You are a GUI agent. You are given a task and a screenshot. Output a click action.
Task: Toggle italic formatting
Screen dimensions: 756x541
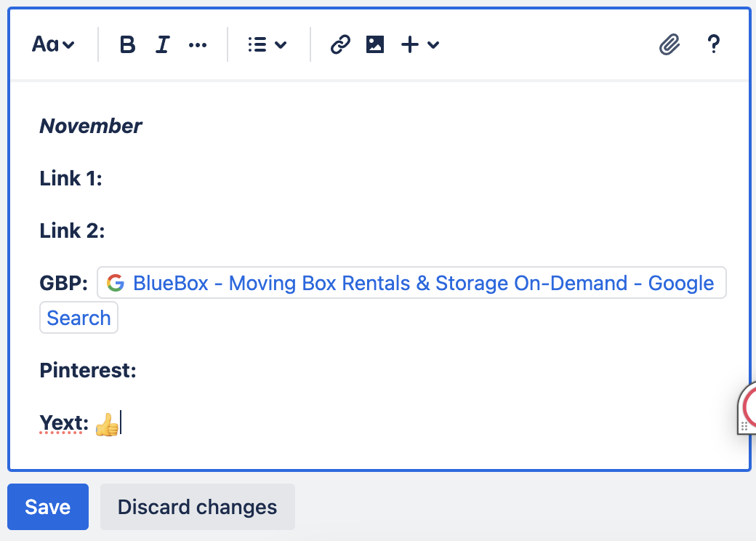pos(163,44)
